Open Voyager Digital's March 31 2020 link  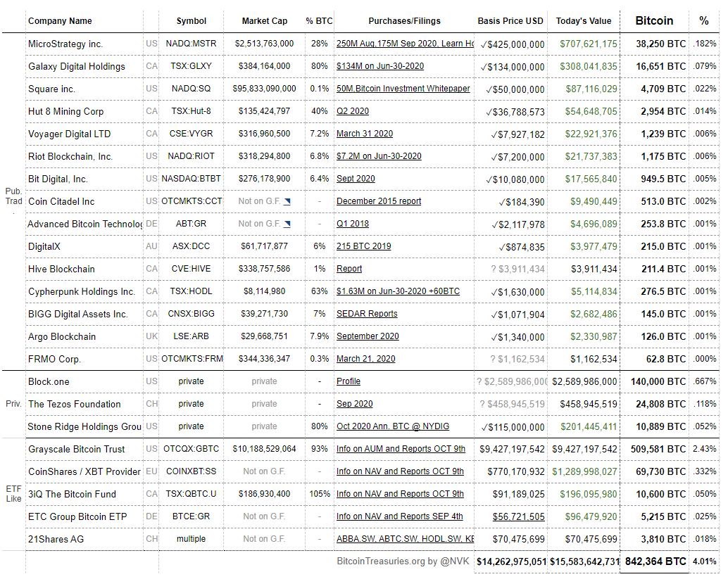365,134
